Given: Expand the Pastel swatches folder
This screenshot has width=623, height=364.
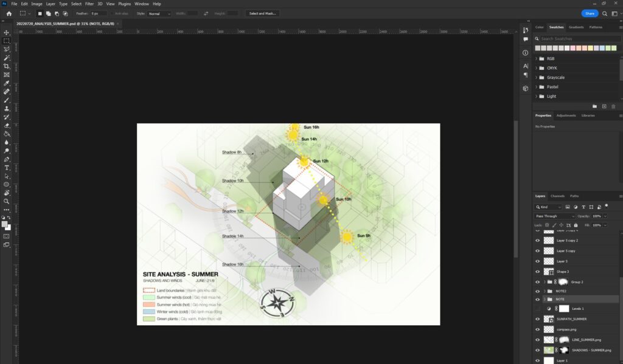Looking at the screenshot, I should 536,87.
